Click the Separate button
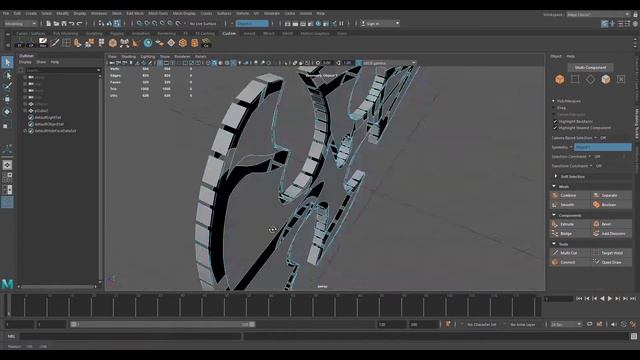The width and height of the screenshot is (640, 360). click(x=611, y=196)
